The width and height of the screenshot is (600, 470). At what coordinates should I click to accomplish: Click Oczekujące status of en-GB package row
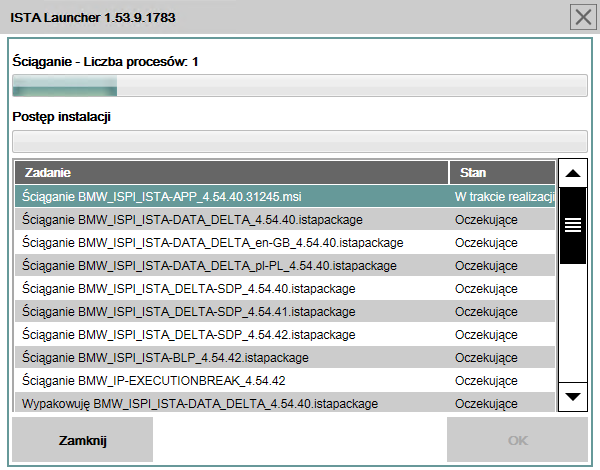click(x=486, y=243)
